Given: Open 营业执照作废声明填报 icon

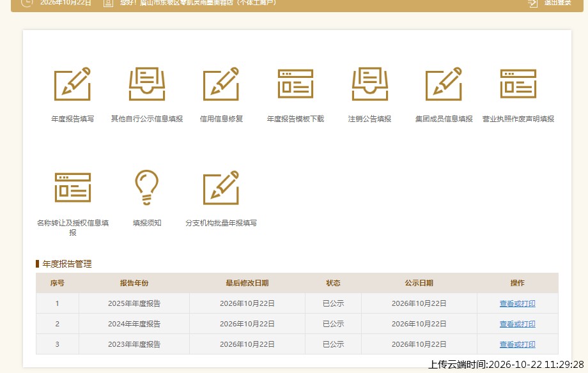Looking at the screenshot, I should 518,84.
